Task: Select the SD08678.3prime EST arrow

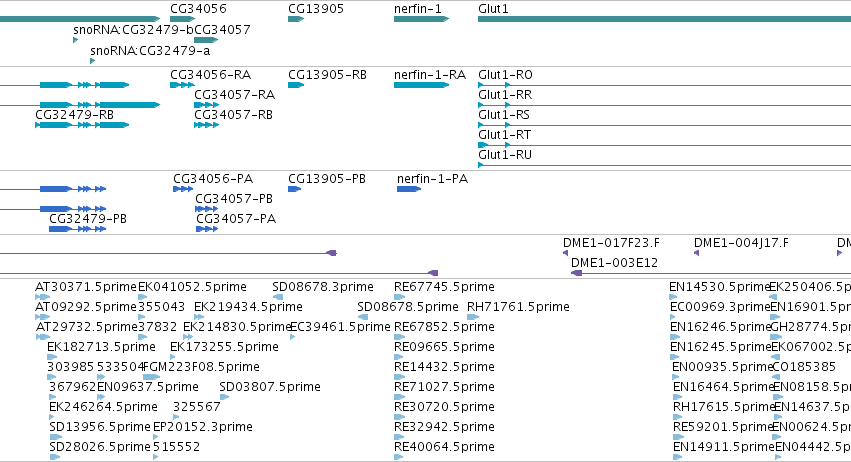Action: [278, 297]
